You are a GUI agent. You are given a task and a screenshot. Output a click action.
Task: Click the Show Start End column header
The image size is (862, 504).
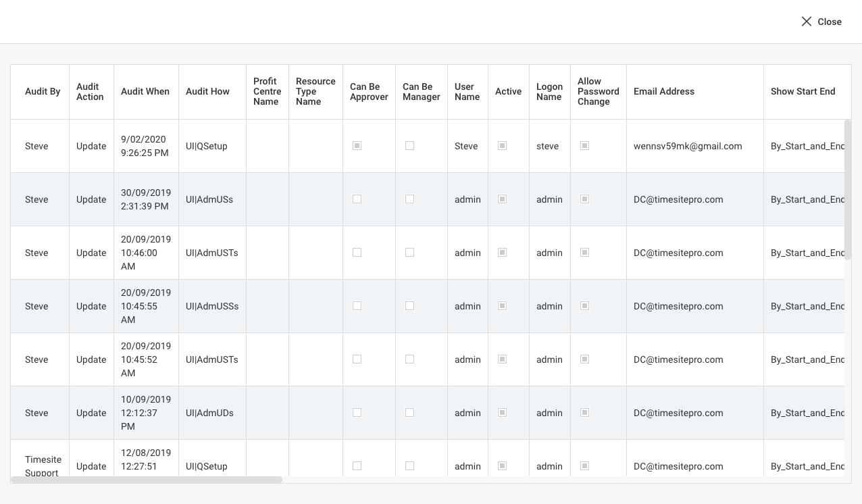click(803, 91)
